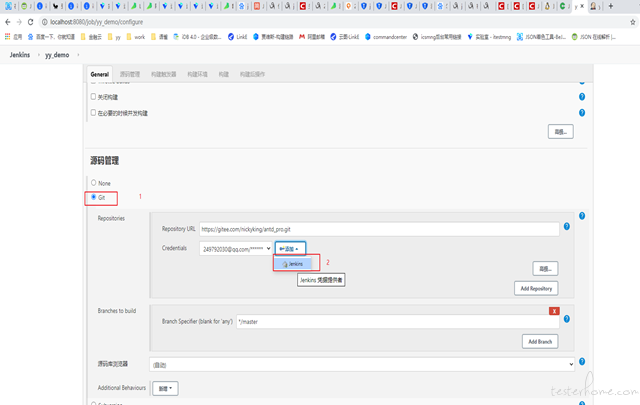
Task: Open help icon for Branch Specifier field
Action: click(567, 319)
